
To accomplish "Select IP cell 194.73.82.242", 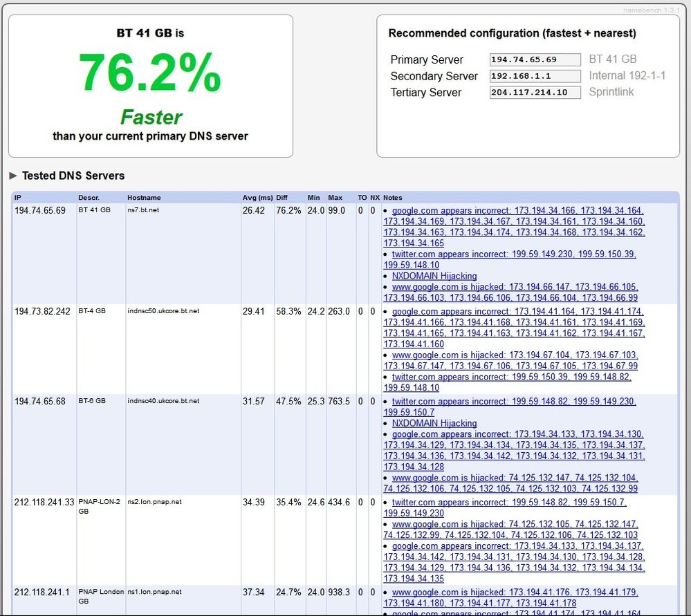I will 42,312.
